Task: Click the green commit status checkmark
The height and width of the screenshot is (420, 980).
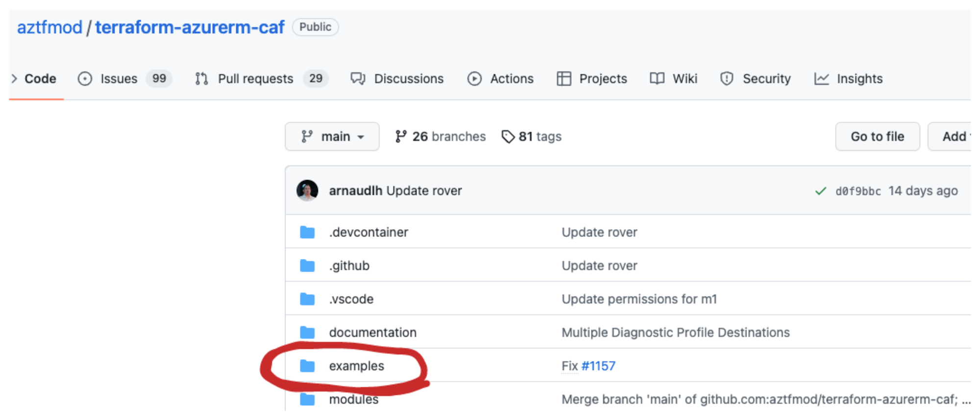Action: point(821,191)
